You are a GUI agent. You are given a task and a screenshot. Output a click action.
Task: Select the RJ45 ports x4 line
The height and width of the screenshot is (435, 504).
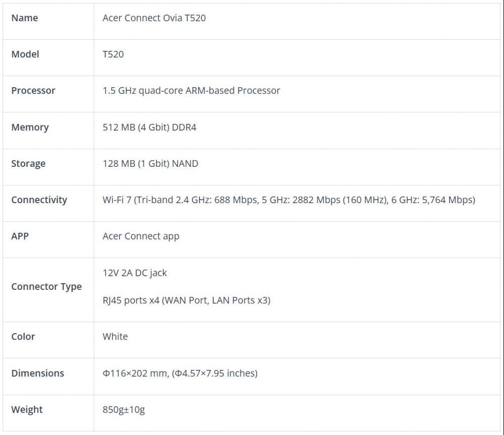(186, 300)
